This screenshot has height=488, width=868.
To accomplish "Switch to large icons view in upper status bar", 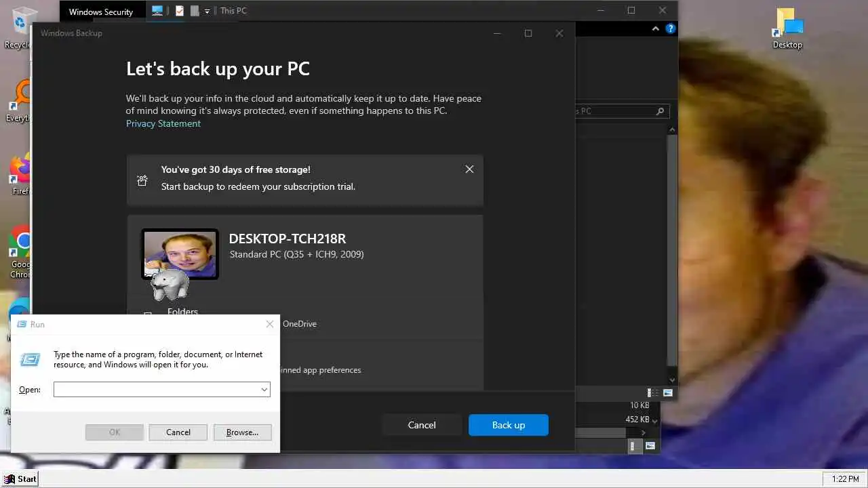I will 668,392.
